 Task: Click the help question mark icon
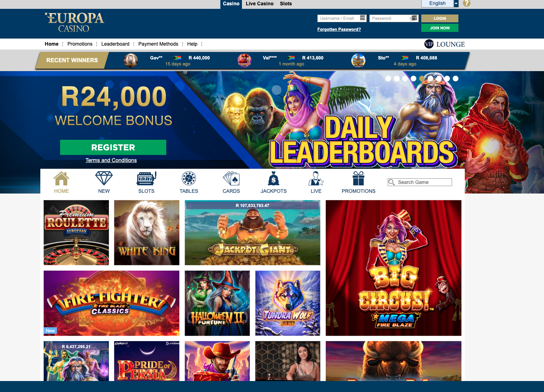click(467, 3)
